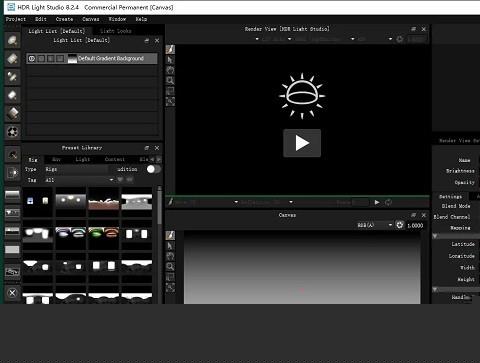Collapse the section triangle above Handle
This screenshot has height=363, width=480.
[x=435, y=289]
